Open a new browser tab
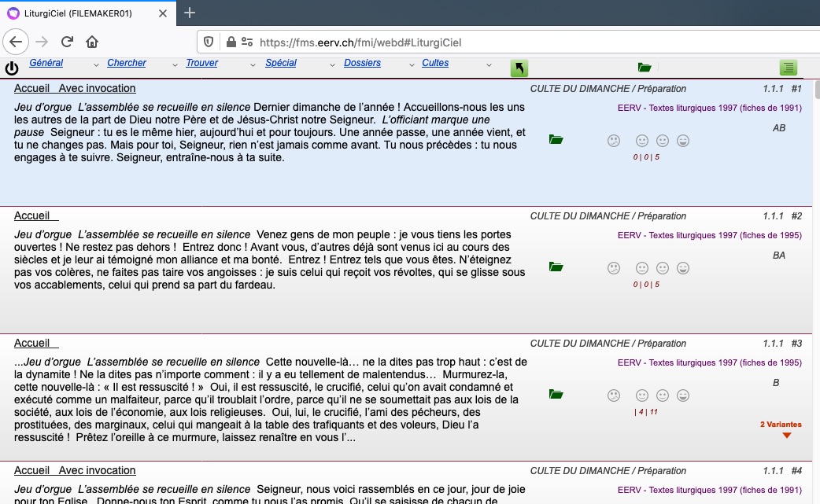Image resolution: width=820 pixels, height=504 pixels. pos(190,13)
